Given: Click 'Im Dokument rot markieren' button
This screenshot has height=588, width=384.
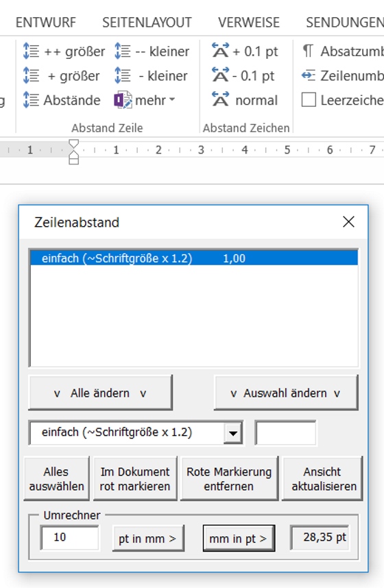Looking at the screenshot, I should click(135, 478).
